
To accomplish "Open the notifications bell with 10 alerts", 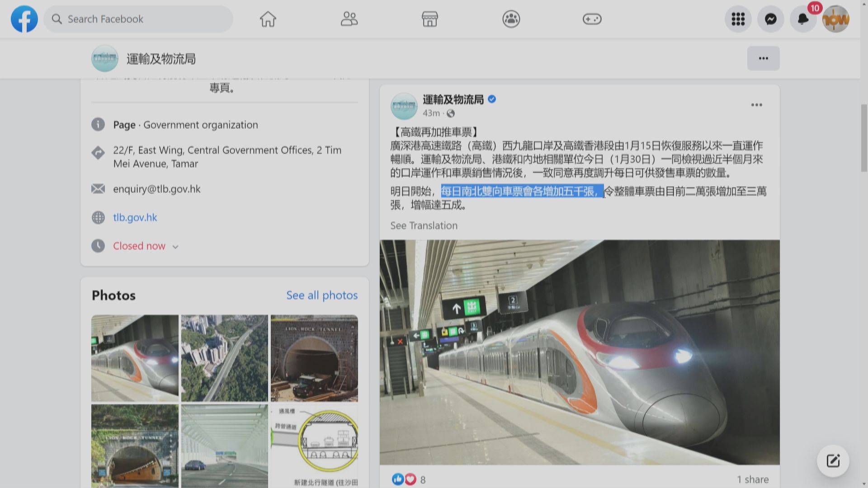I will click(803, 19).
